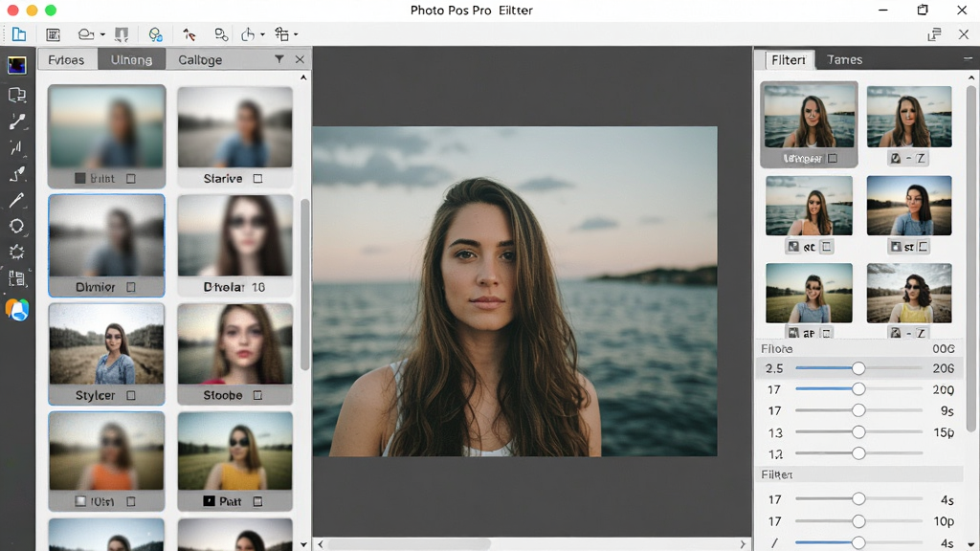980x551 pixels.
Task: Collapse the right filter panel with dash button
Action: coord(969,58)
